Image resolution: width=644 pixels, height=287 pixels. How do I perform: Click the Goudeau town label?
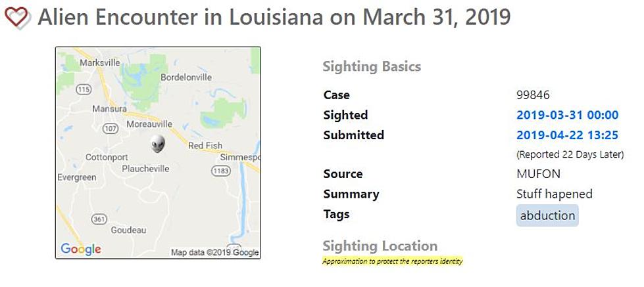pyautogui.click(x=128, y=231)
